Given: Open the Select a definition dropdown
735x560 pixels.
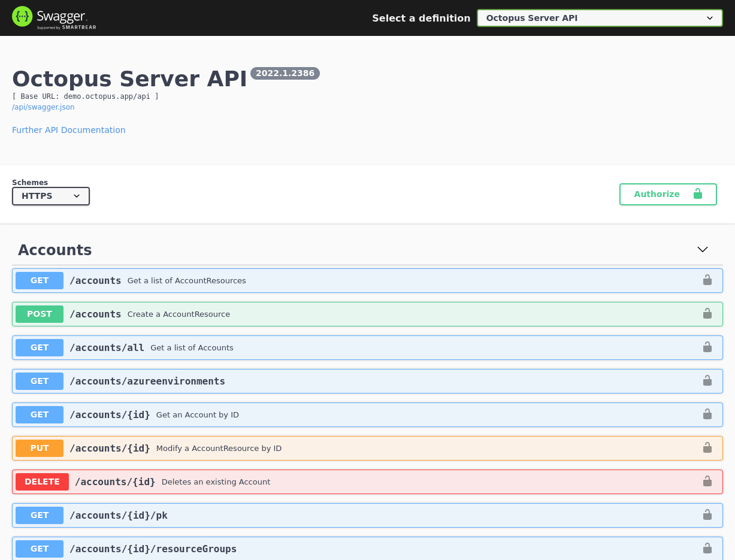Looking at the screenshot, I should click(x=598, y=17).
